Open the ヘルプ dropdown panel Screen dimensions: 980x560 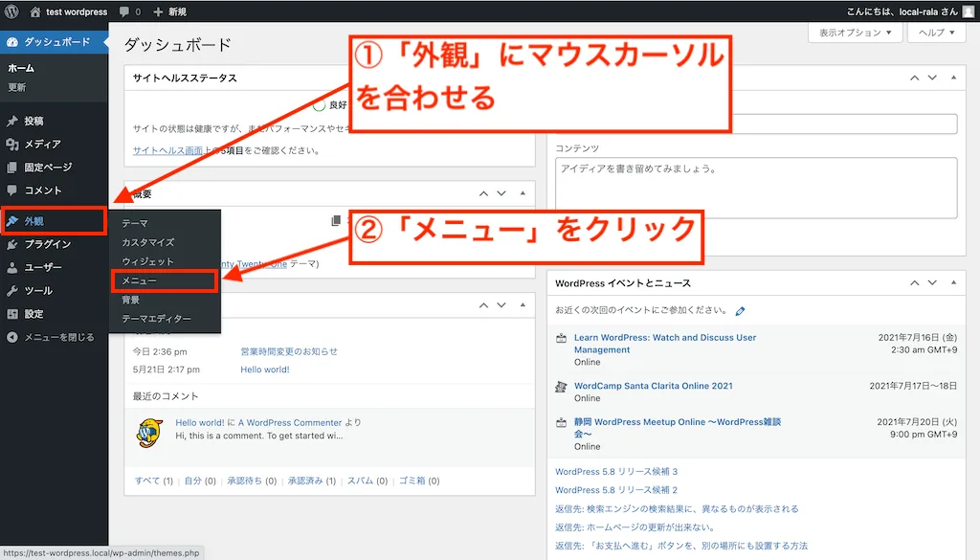pyautogui.click(x=935, y=32)
